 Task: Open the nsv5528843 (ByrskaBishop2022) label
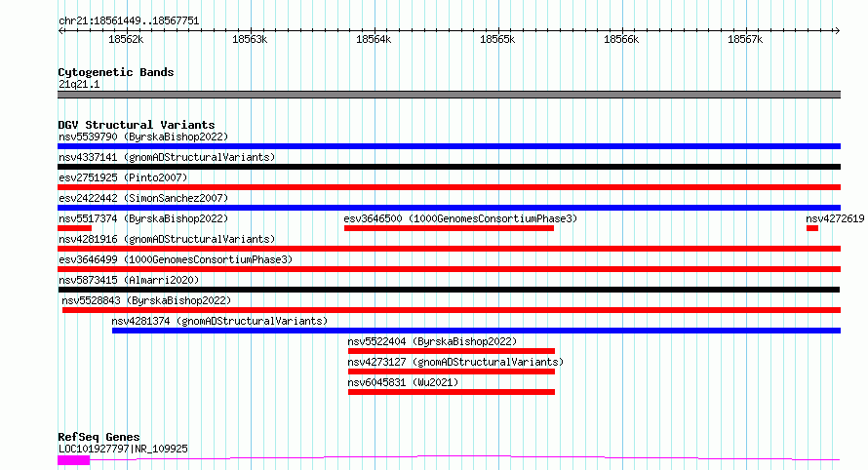tap(146, 300)
